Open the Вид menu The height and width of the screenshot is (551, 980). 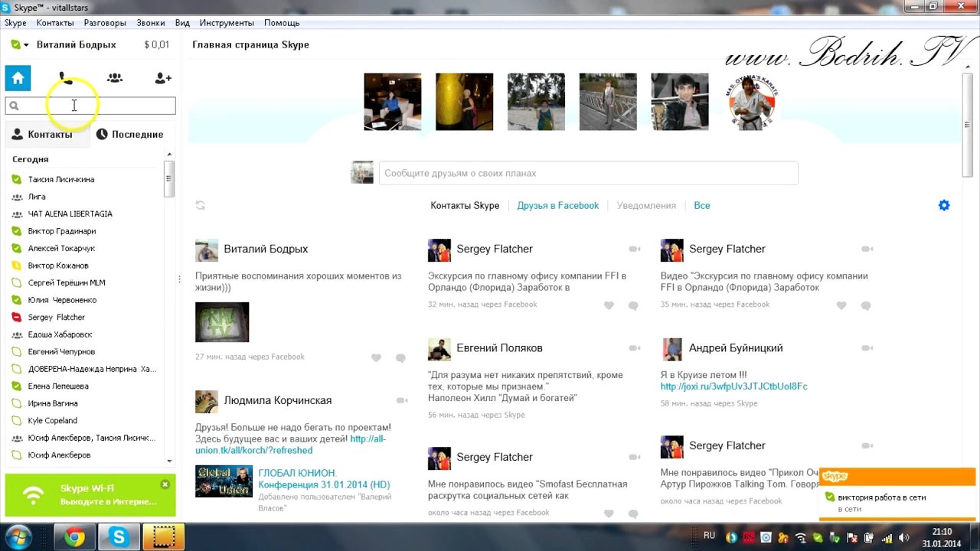182,23
